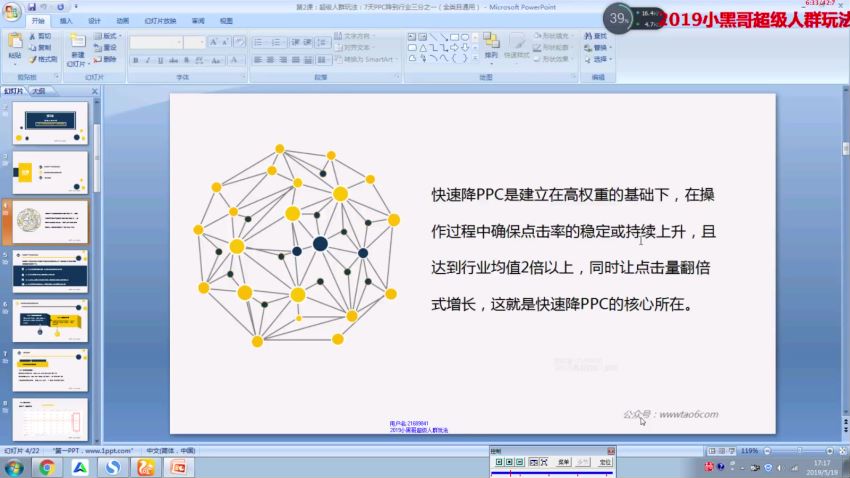Image resolution: width=850 pixels, height=478 pixels.
Task: Open Chrome from the Windows taskbar
Action: pos(47,467)
